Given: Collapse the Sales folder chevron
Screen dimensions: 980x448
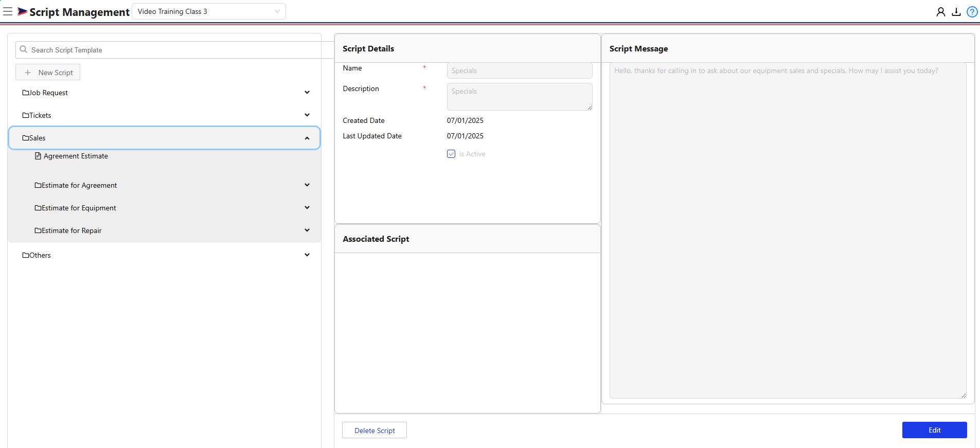Looking at the screenshot, I should coord(307,138).
